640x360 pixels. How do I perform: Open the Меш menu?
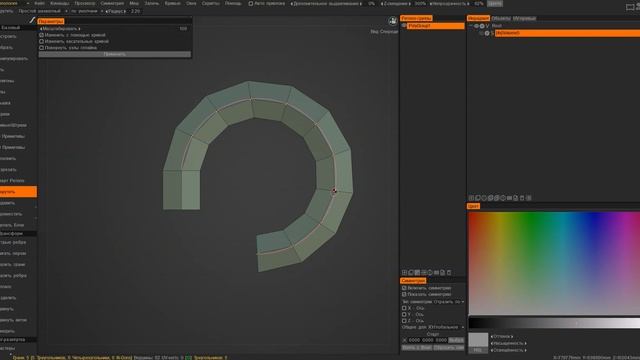(134, 3)
